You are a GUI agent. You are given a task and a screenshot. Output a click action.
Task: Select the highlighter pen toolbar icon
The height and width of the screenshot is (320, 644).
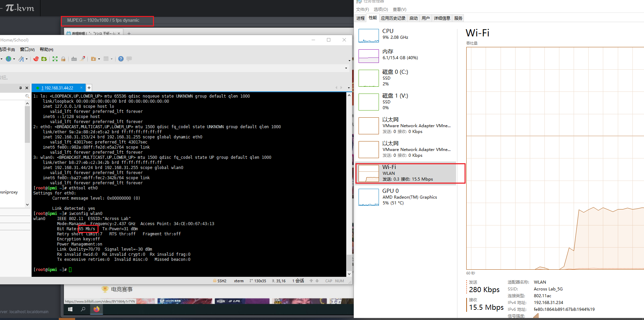point(83,59)
